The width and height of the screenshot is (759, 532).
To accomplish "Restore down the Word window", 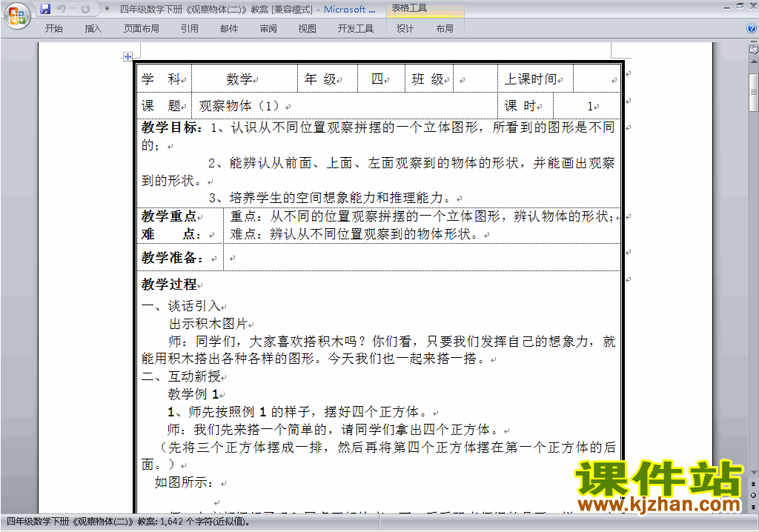I will tap(740, 6).
